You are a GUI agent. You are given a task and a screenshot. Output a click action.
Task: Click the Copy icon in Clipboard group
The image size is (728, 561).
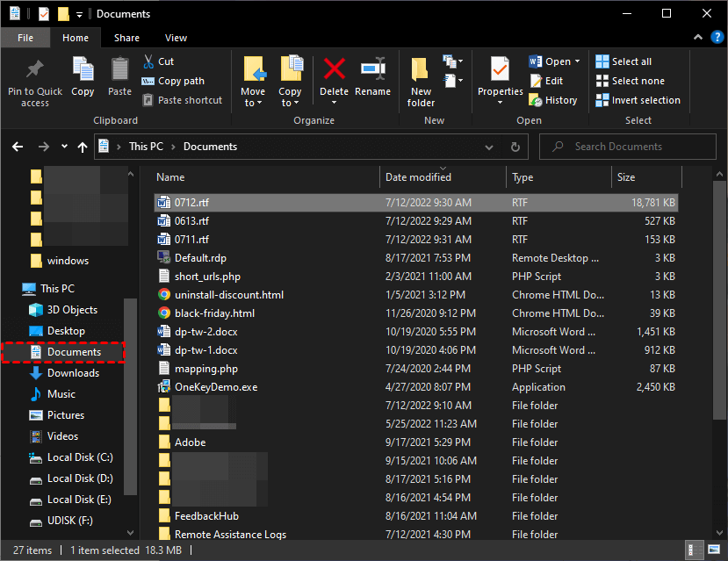tap(83, 70)
